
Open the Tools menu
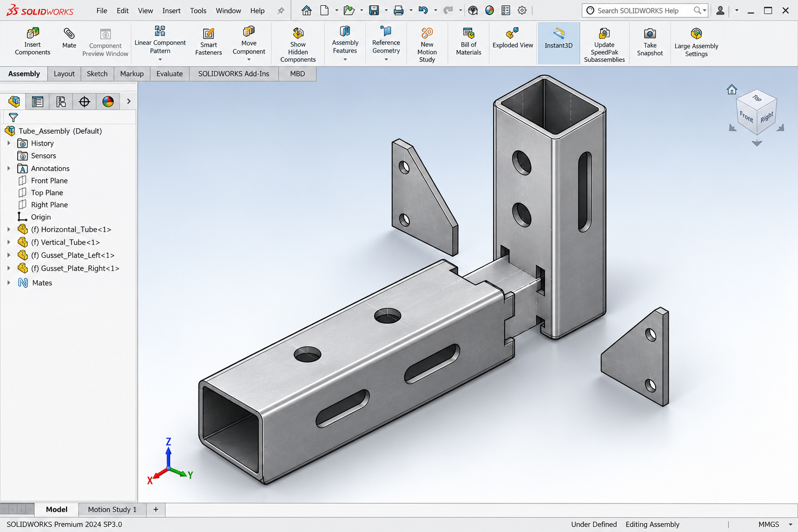pyautogui.click(x=198, y=10)
